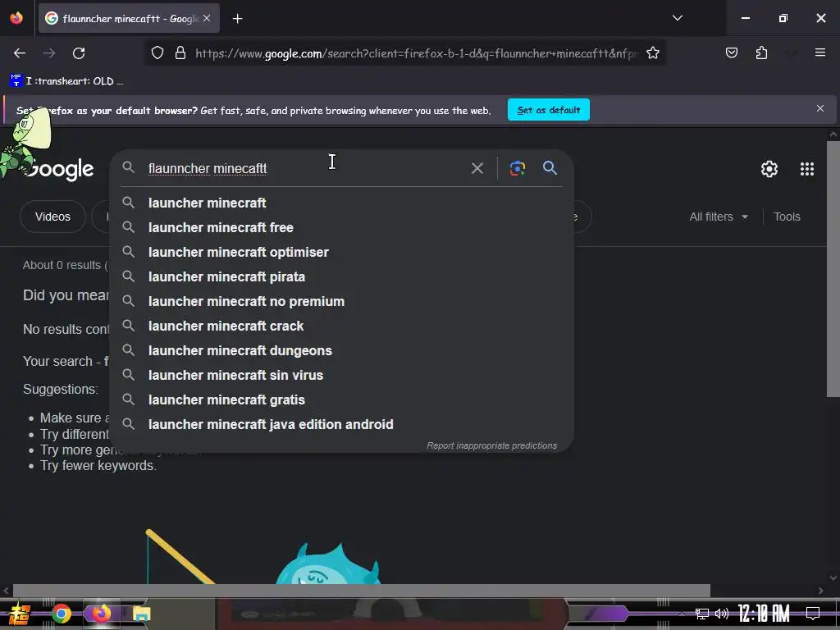Screen dimensions: 840x630
Task: Select suggestion launcher minecraft free
Action: click(x=342, y=228)
